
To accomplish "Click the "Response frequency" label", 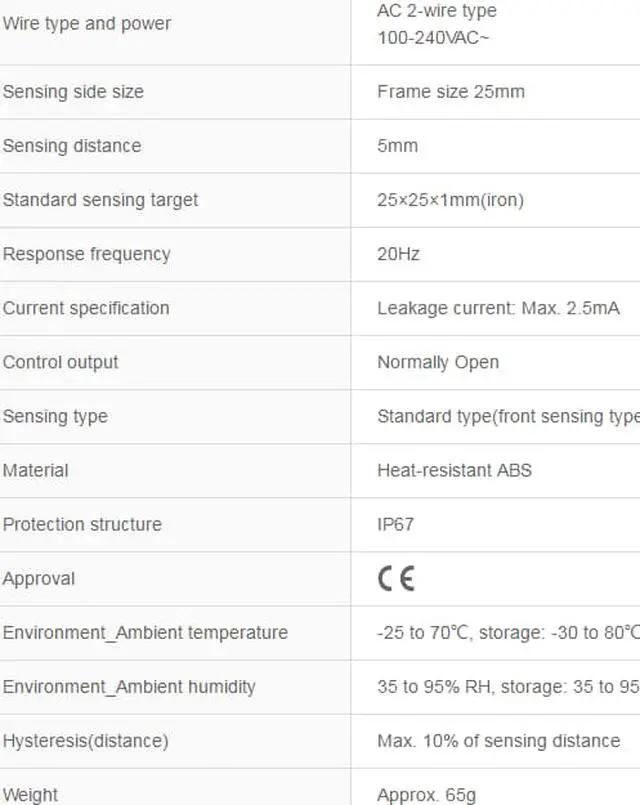I will coord(86,254).
